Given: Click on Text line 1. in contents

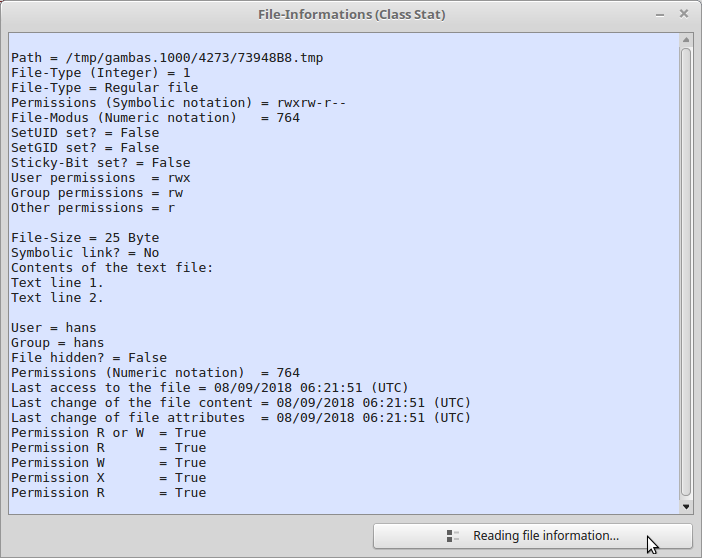Looking at the screenshot, I should (57, 283).
